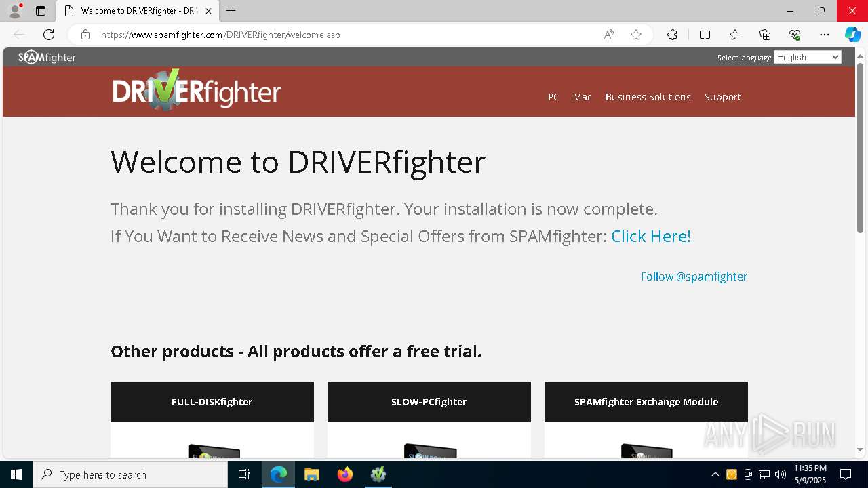868x488 pixels.
Task: Click the browser profile avatar icon
Action: (x=14, y=11)
